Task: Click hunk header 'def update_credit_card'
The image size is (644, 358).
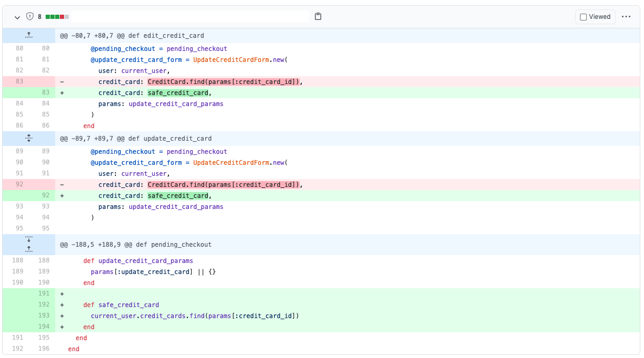Action: [x=135, y=139]
